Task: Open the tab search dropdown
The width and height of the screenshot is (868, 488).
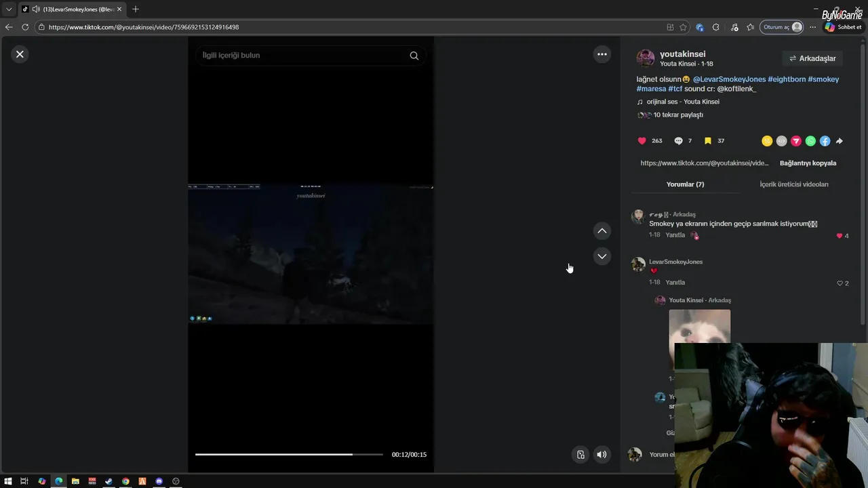Action: tap(9, 9)
